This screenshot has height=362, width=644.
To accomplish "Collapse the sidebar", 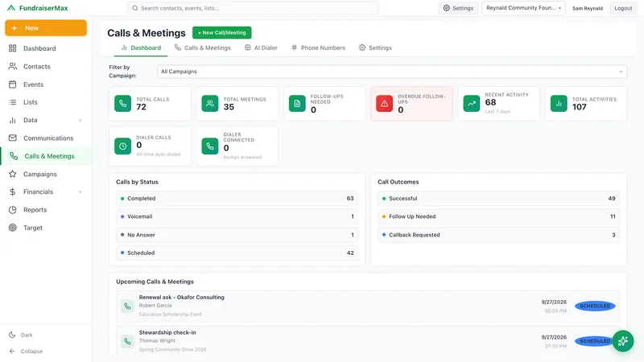I will point(26,352).
